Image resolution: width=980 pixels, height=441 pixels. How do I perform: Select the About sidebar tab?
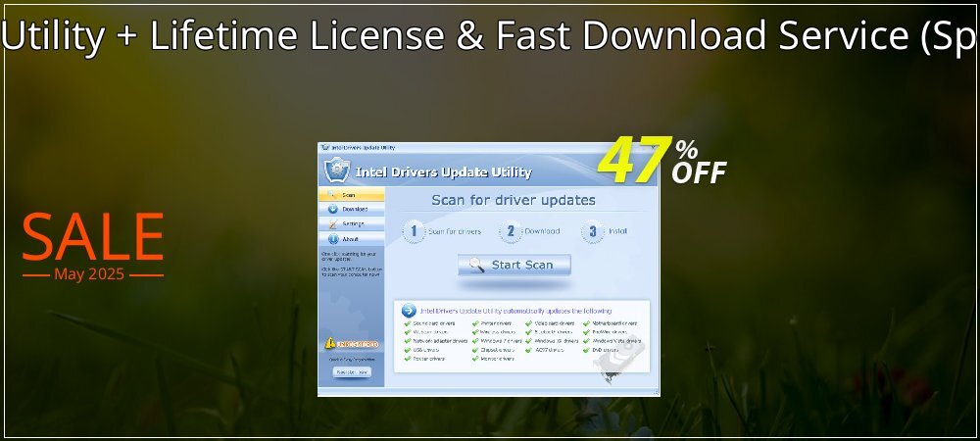[351, 238]
